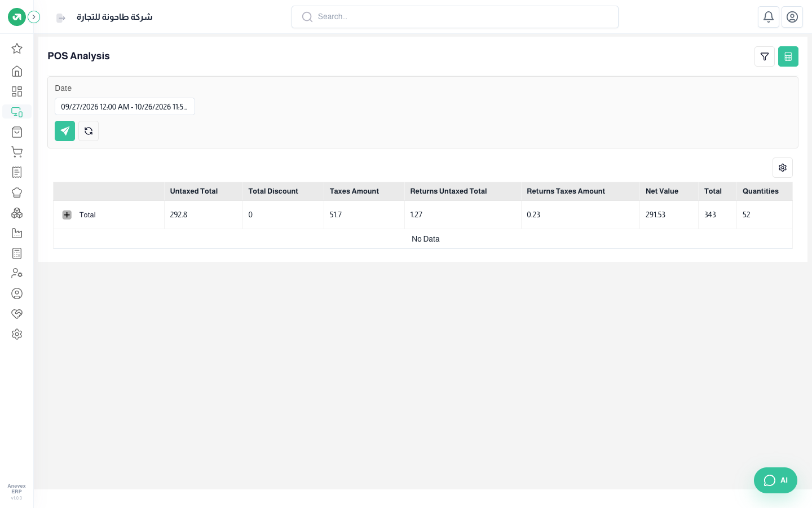Select the 291.53 net value cell
812x508 pixels.
(669, 214)
